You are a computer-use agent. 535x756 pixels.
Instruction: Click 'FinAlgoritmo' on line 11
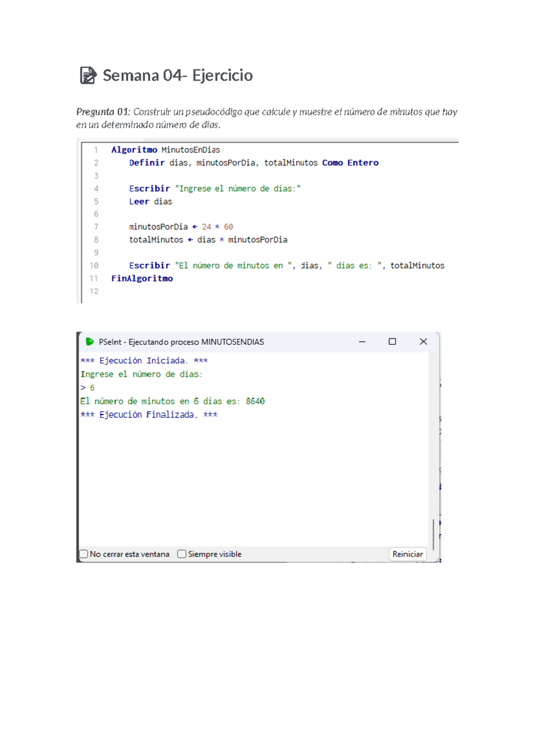142,279
